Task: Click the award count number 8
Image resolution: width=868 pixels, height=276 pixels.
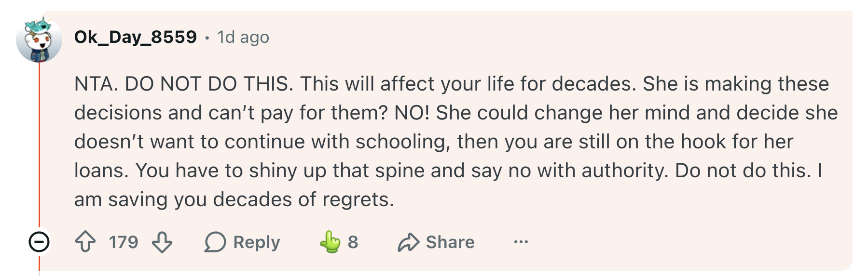Action: click(353, 242)
